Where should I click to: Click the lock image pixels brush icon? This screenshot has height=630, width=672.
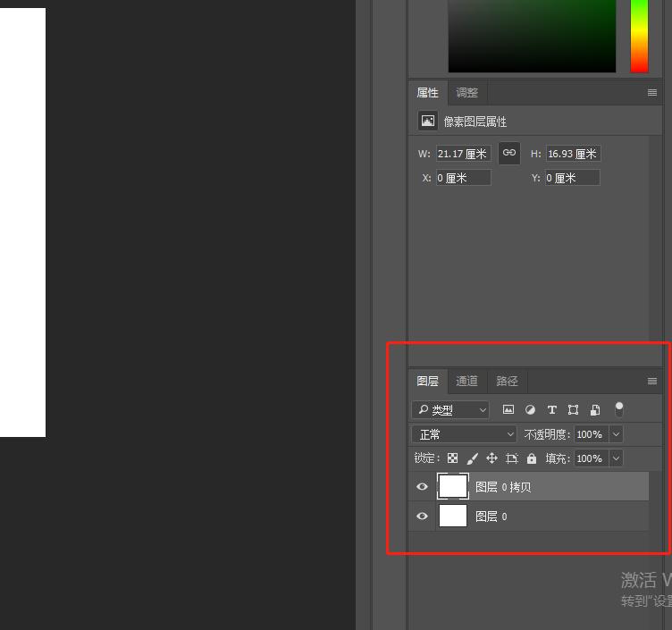tap(473, 458)
